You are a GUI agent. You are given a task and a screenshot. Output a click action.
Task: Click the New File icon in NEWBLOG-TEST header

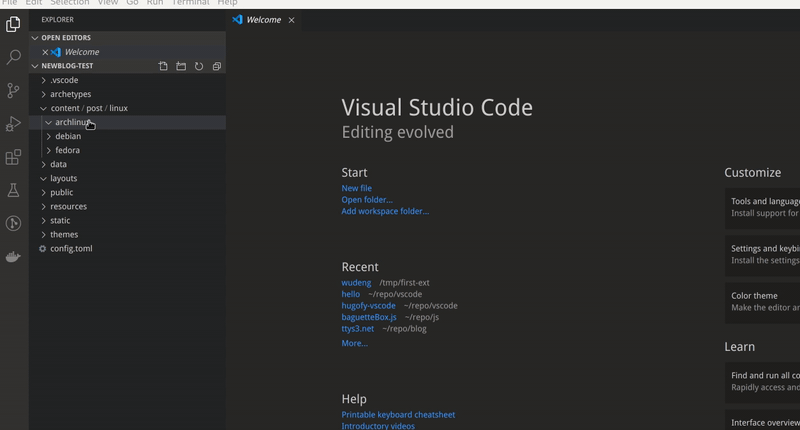click(163, 66)
